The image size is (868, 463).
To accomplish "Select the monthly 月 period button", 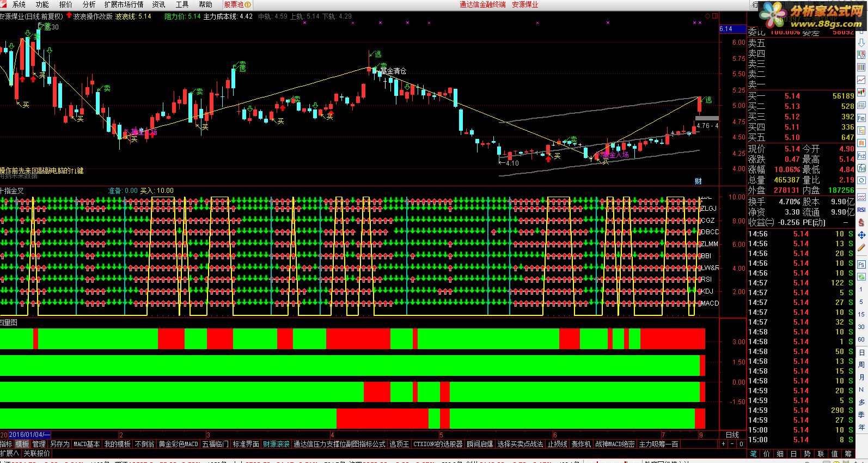I will pyautogui.click(x=861, y=377).
